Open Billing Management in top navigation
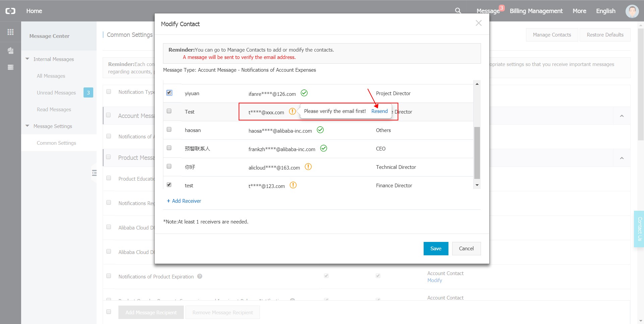This screenshot has height=324, width=644. click(536, 11)
